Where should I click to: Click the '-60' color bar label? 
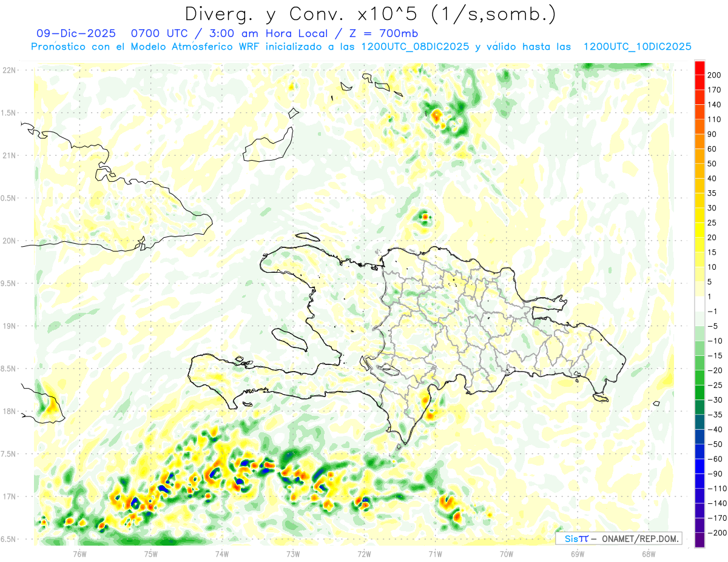714,459
